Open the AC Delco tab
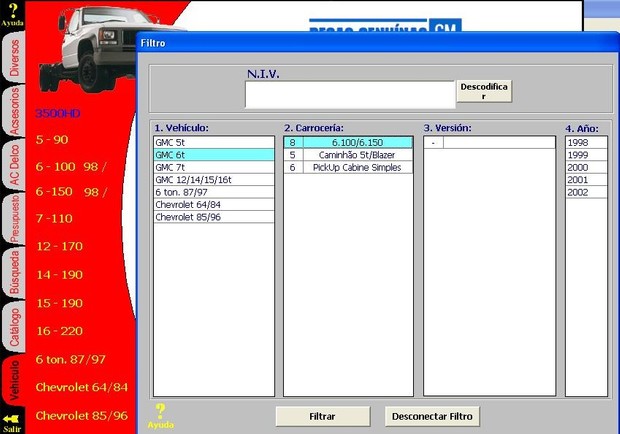620x434 pixels. point(13,165)
